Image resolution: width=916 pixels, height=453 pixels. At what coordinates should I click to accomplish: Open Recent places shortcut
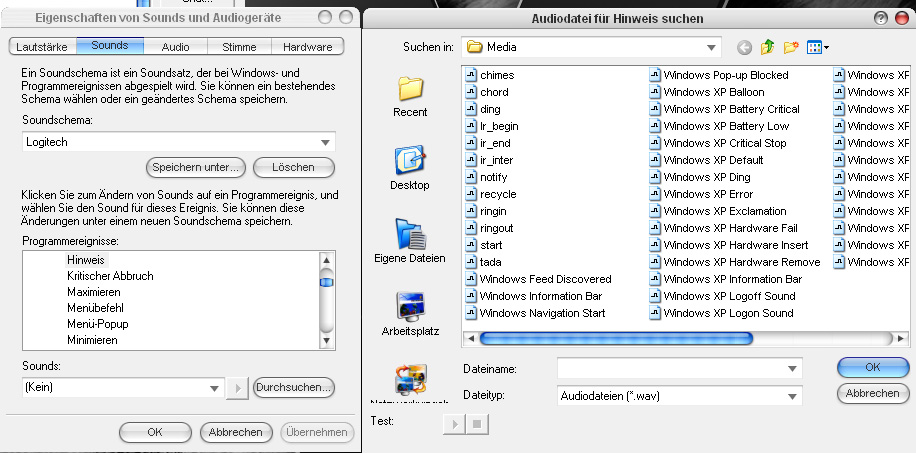coord(410,96)
